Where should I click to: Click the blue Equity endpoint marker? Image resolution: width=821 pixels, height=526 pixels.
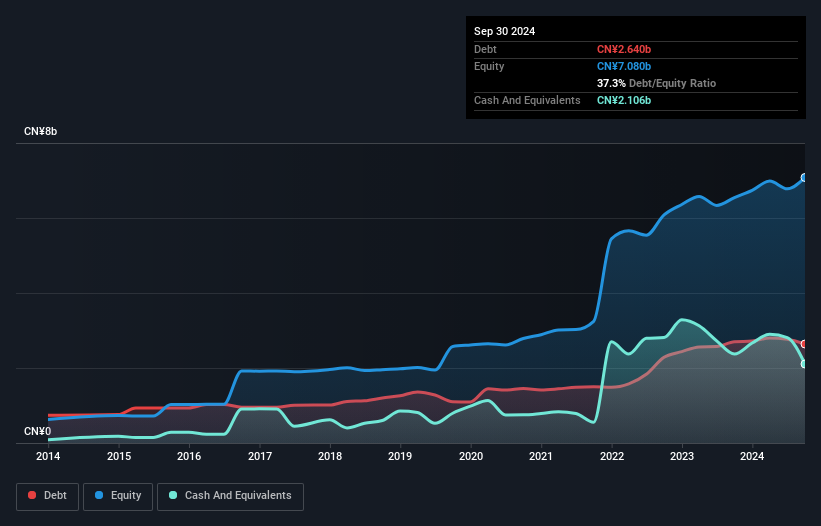(x=804, y=178)
